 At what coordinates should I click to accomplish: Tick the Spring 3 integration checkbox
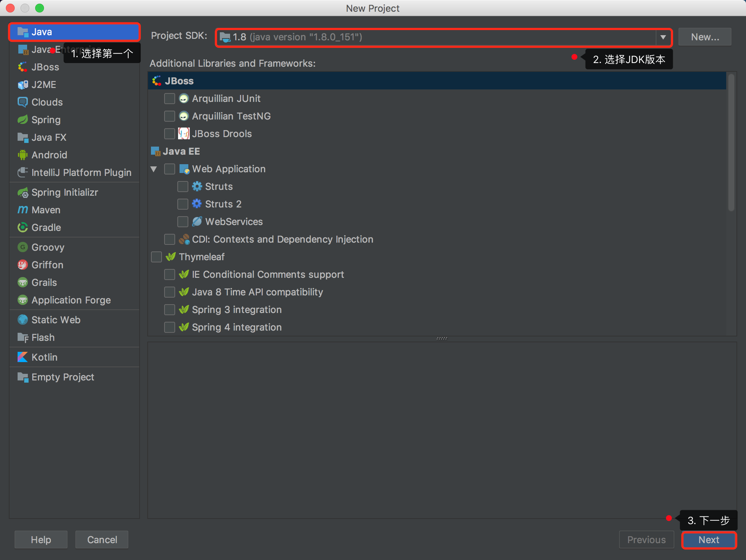[170, 310]
